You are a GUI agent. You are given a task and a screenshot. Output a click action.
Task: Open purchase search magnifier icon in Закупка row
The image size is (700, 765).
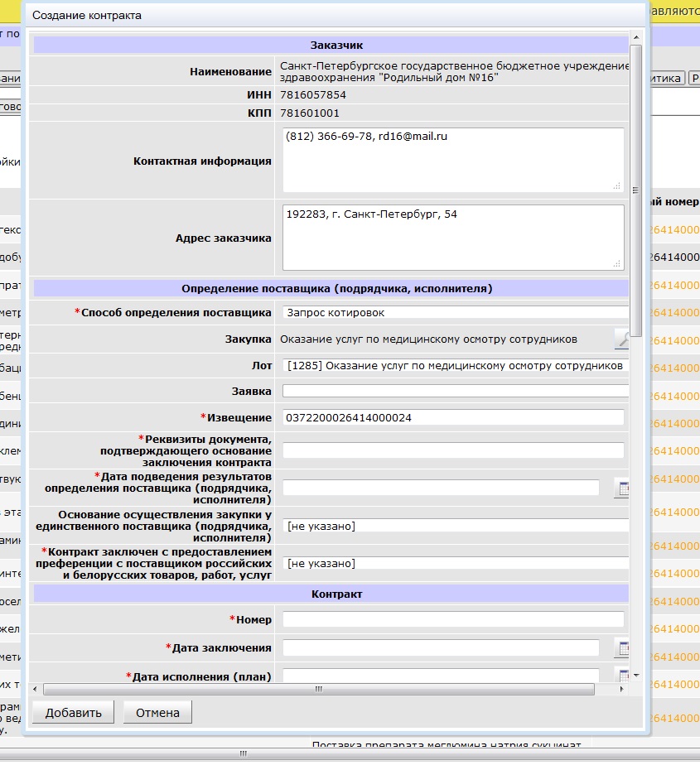[x=622, y=339]
